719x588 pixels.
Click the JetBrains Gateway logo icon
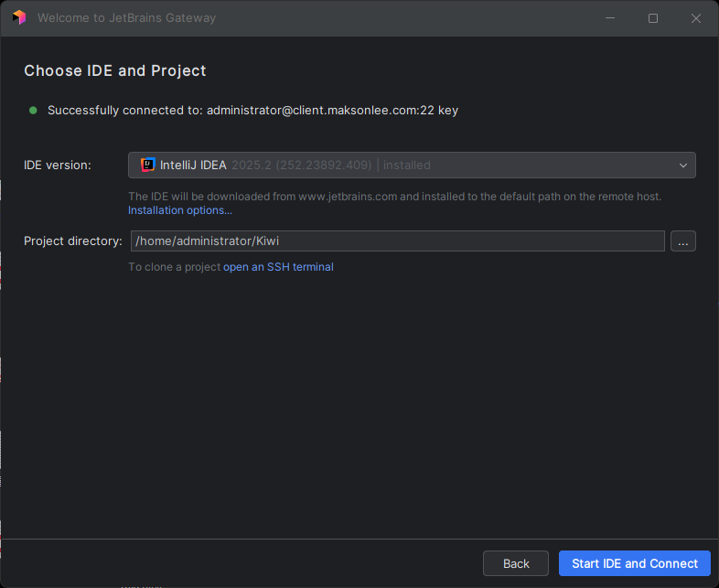[x=19, y=17]
